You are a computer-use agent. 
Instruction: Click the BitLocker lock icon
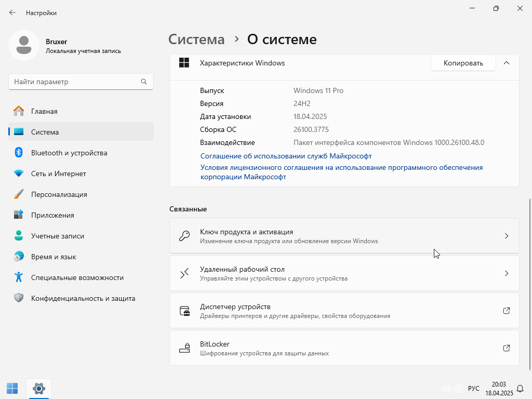coord(184,348)
